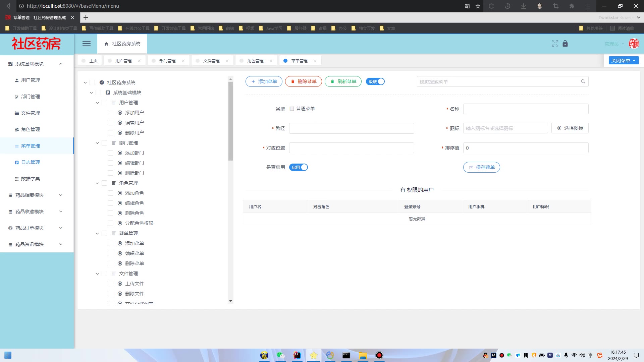The height and width of the screenshot is (362, 644).
Task: Click the 名称 input field
Action: click(x=526, y=109)
